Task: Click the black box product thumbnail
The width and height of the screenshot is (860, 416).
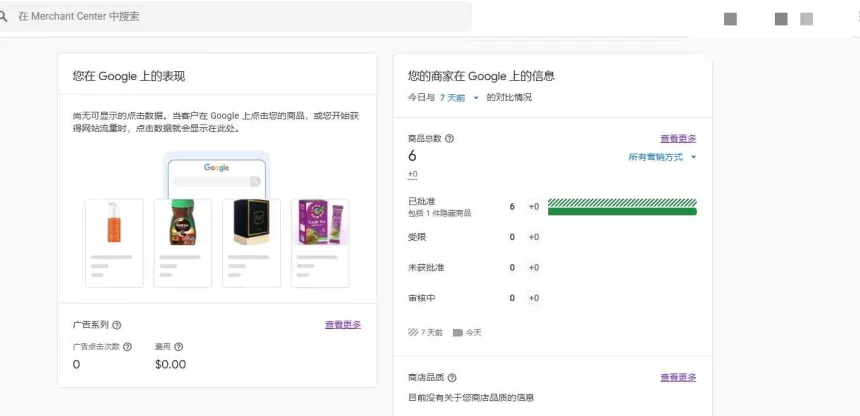Action: coord(251,224)
